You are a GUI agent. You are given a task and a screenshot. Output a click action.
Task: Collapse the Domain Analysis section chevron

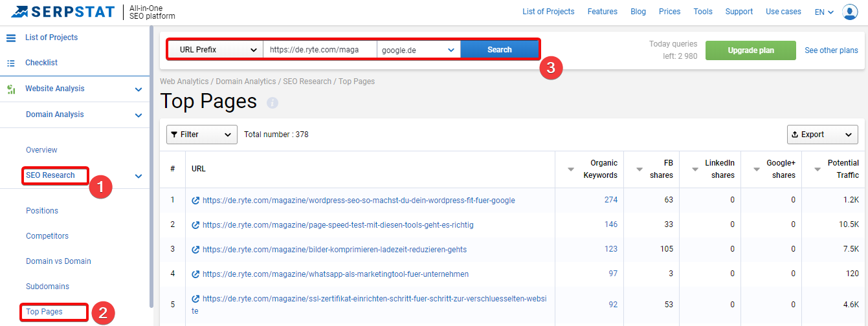pos(138,116)
